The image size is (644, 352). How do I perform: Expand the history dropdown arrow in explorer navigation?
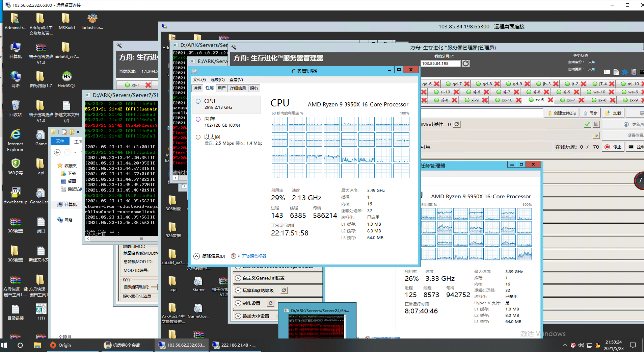coord(75,152)
